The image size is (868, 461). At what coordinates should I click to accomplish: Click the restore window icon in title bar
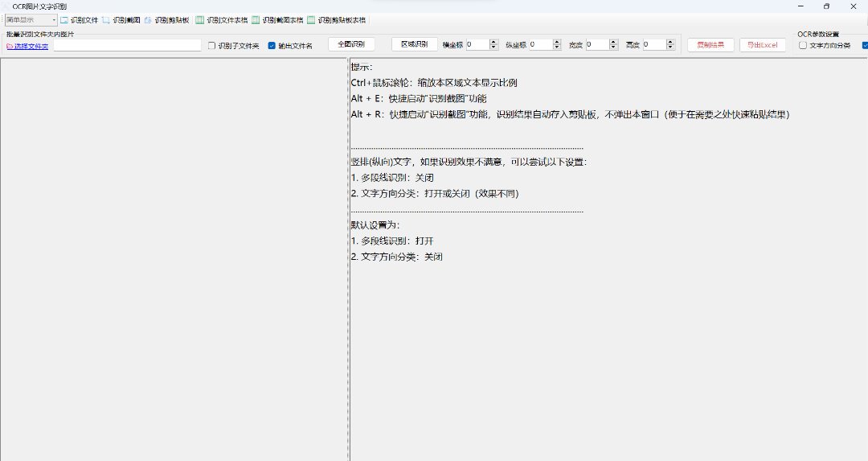[826, 6]
